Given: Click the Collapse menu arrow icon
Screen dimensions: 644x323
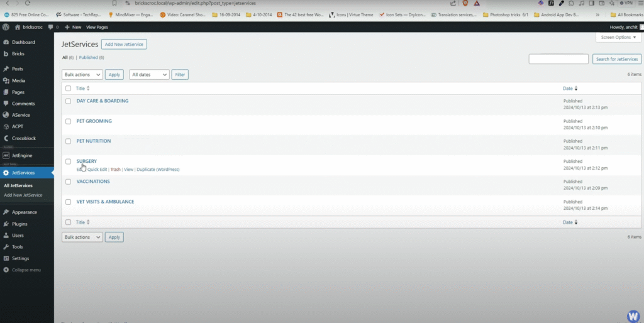Looking at the screenshot, I should (x=6, y=270).
